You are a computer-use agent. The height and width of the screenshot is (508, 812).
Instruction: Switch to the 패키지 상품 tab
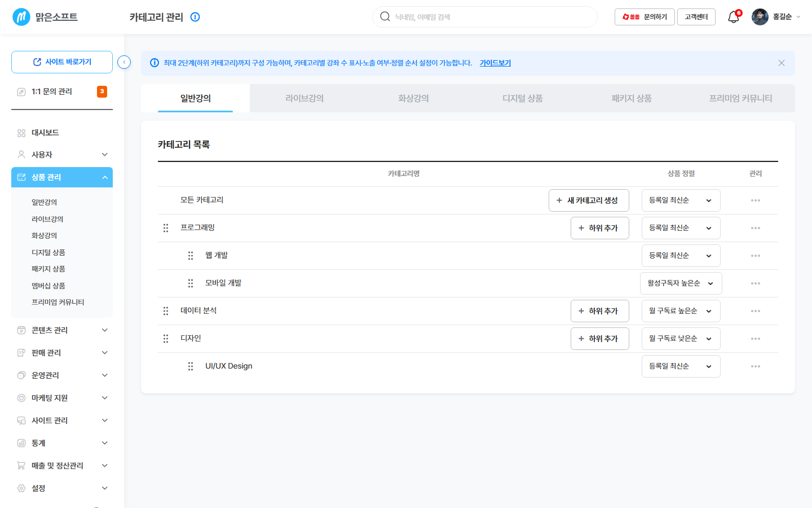coord(632,98)
